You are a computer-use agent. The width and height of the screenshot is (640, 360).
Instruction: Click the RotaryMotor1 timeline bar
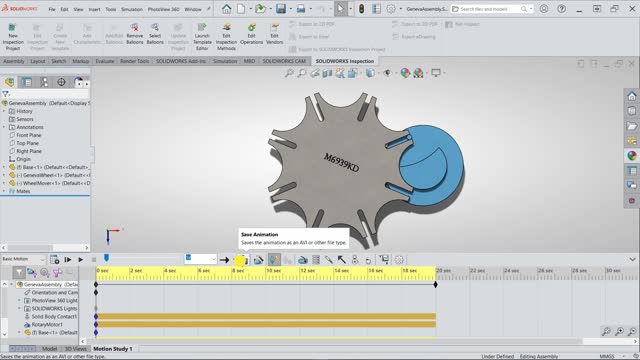coord(266,324)
